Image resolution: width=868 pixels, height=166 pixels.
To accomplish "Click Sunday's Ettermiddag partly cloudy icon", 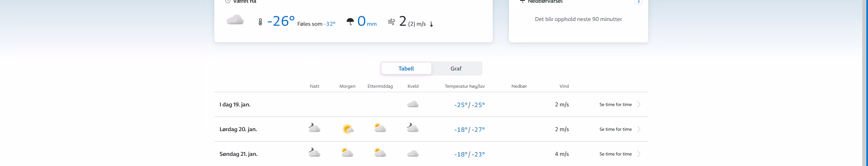I will click(x=380, y=153).
